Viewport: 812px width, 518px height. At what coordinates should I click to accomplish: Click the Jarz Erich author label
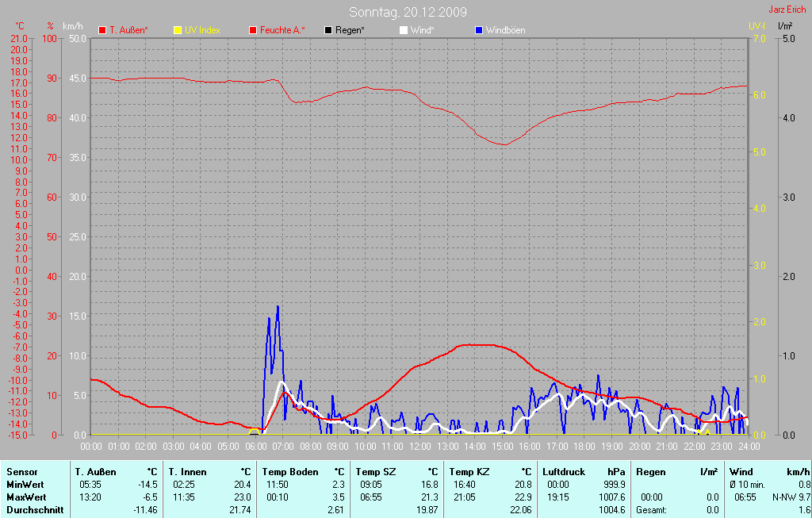coord(788,10)
